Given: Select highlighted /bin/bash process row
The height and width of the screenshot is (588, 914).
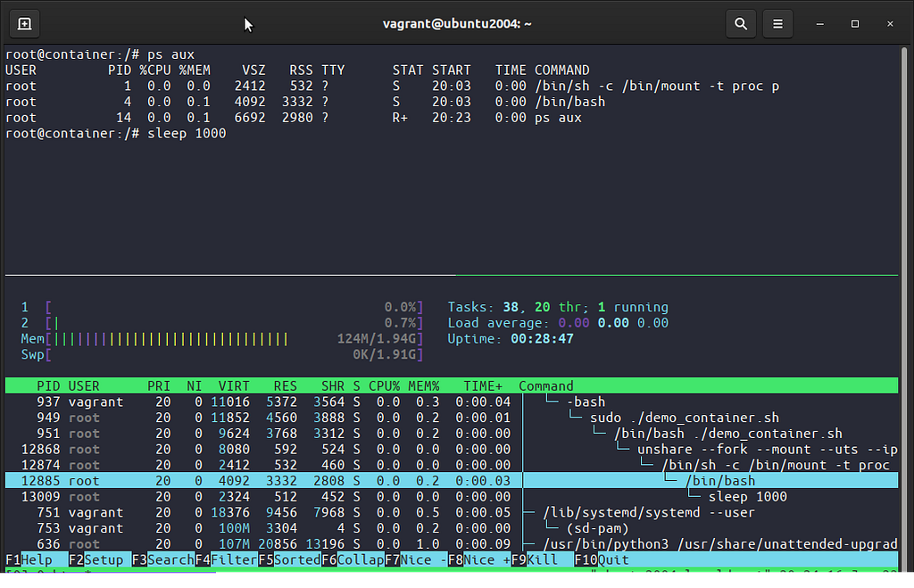Looking at the screenshot, I should pyautogui.click(x=452, y=481).
